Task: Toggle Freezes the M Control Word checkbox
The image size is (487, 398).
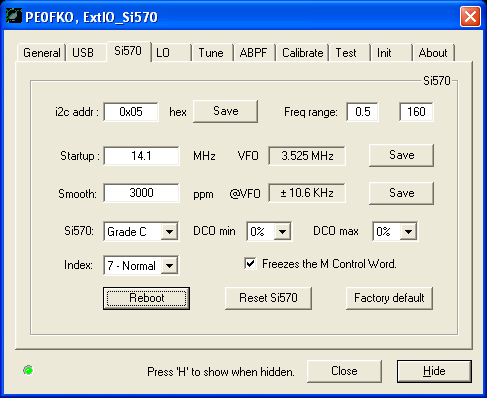Action: pyautogui.click(x=250, y=264)
